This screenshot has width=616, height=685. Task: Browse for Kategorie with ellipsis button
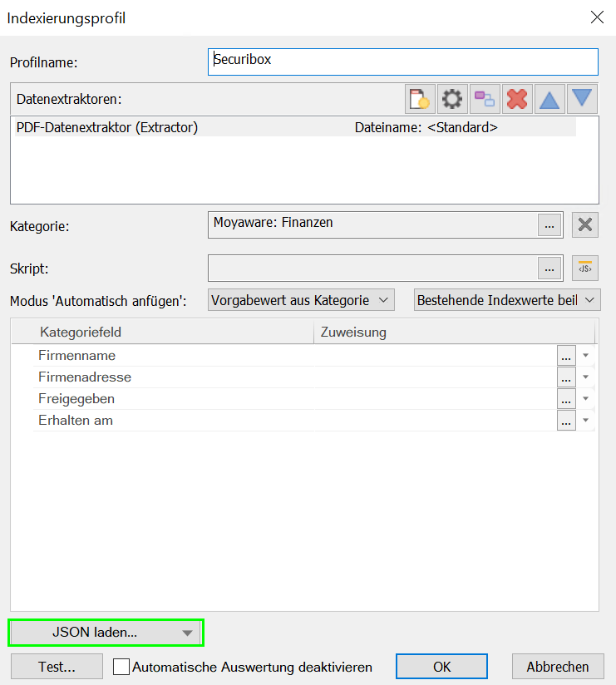point(549,225)
